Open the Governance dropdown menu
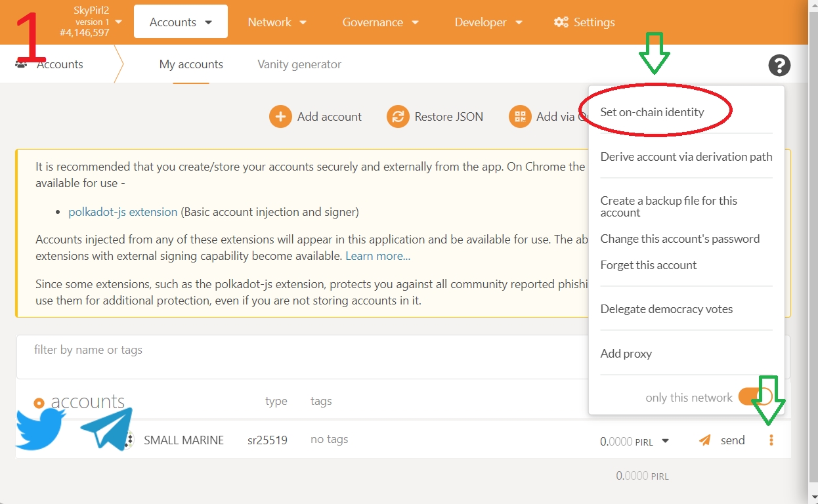This screenshot has width=818, height=504. (x=380, y=22)
